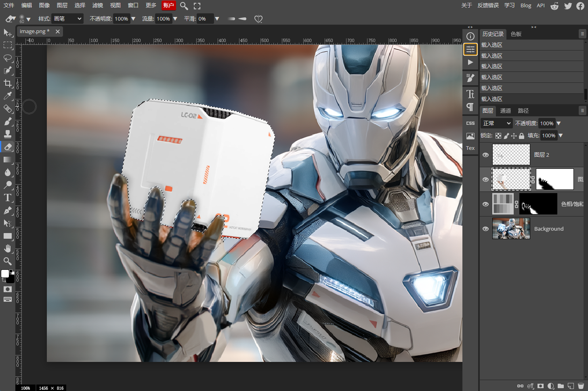Select the Background layer thumbnail
This screenshot has height=391, width=588.
coord(511,229)
